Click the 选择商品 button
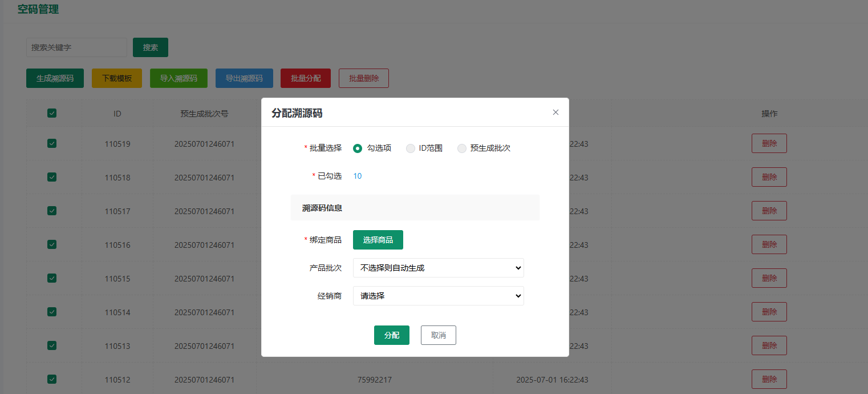The width and height of the screenshot is (868, 394). click(x=378, y=240)
